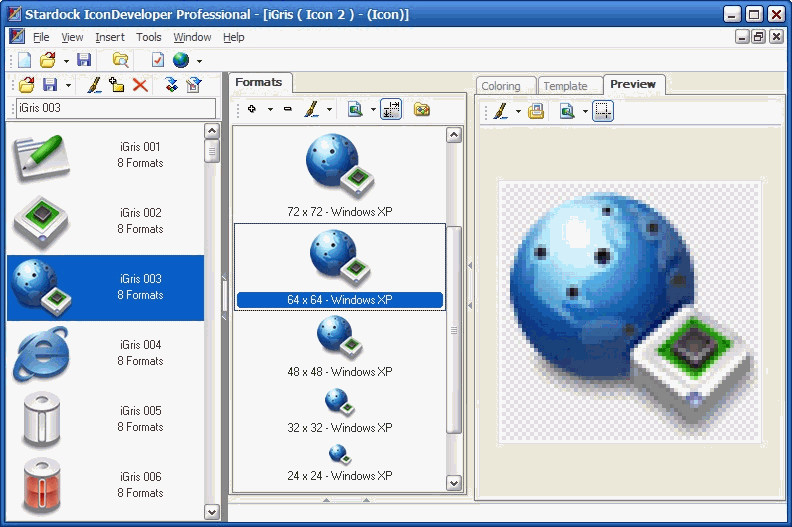Image resolution: width=792 pixels, height=527 pixels.
Task: Click the Formats list scroll down arrow
Action: coord(454,483)
